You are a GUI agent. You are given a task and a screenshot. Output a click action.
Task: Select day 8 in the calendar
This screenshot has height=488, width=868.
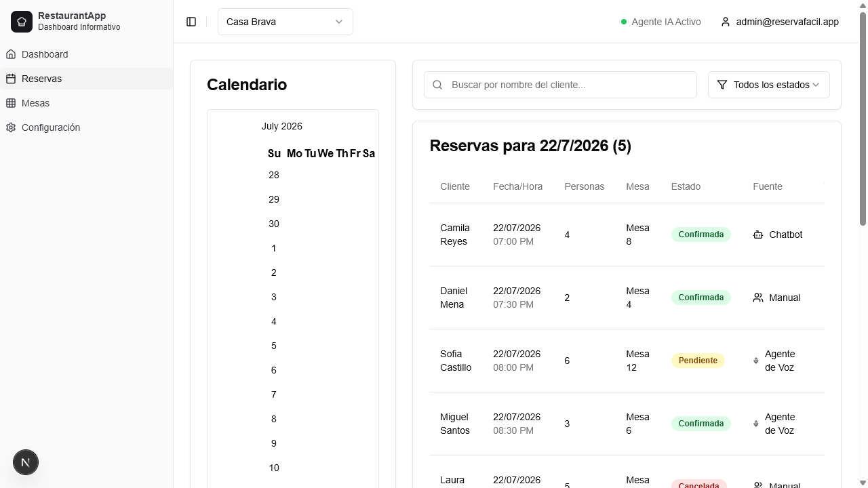coord(274,419)
